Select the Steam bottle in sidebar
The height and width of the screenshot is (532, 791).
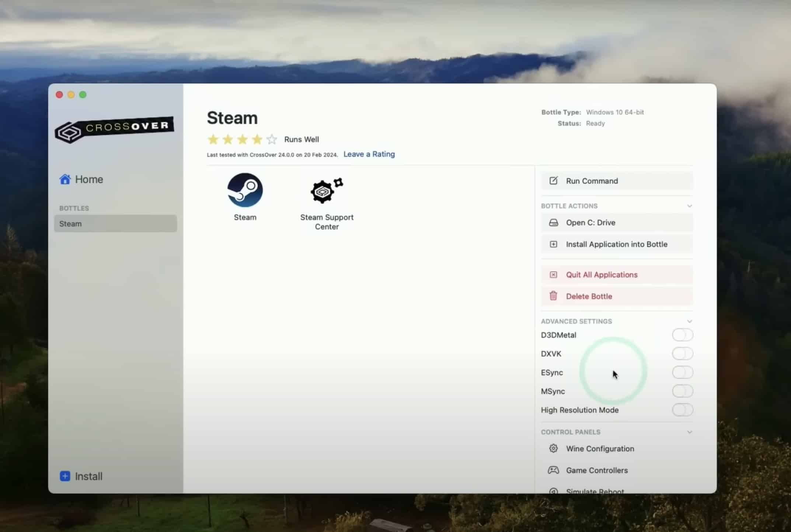115,224
